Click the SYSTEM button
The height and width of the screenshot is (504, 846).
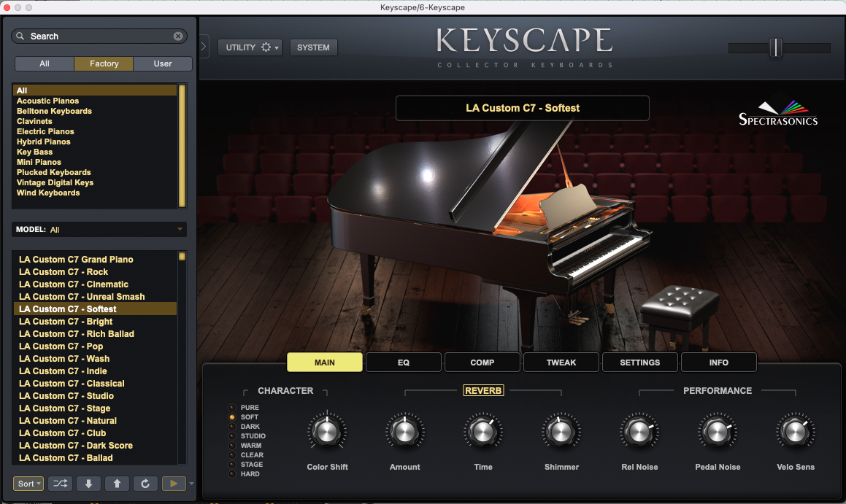(313, 47)
